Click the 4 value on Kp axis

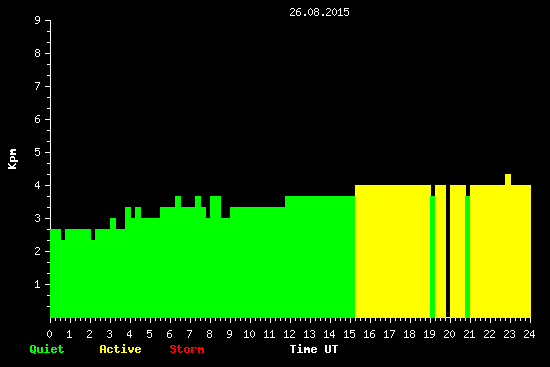(x=38, y=185)
